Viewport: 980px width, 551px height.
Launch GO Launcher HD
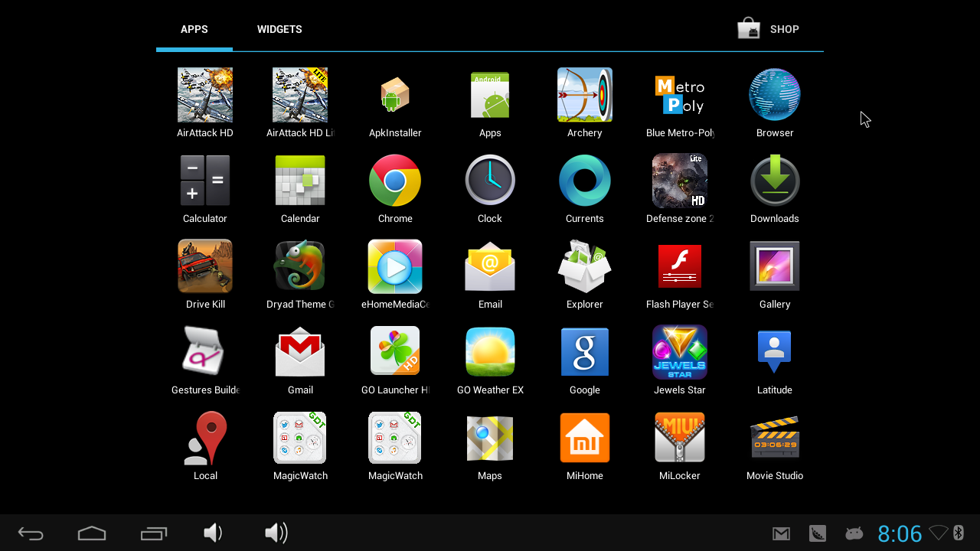click(x=395, y=352)
